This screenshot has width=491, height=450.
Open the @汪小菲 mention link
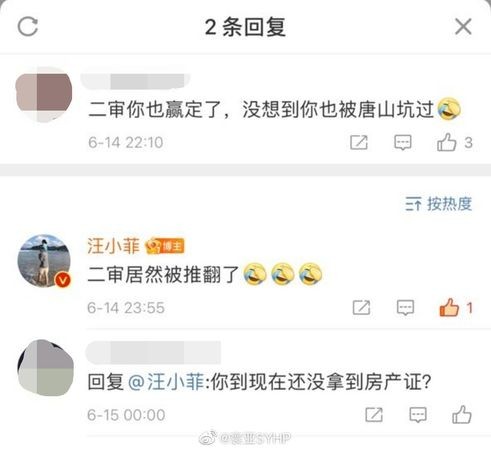click(x=166, y=382)
